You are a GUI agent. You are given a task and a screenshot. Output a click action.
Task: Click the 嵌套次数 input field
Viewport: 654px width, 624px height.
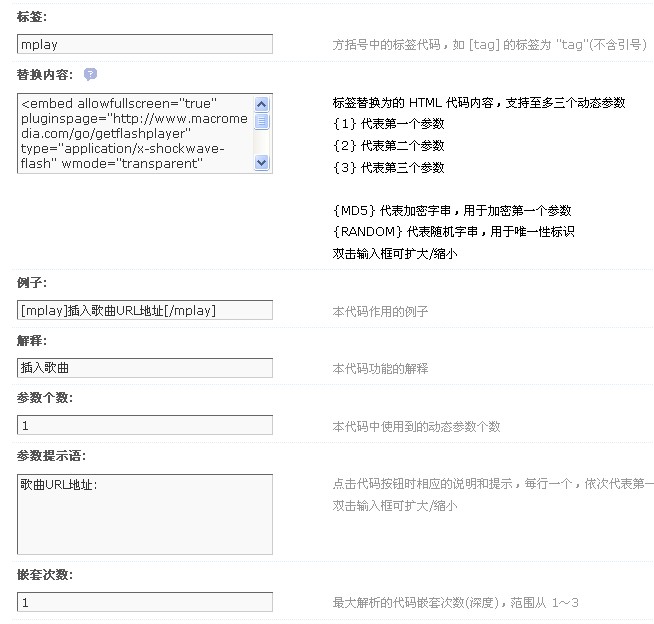145,602
